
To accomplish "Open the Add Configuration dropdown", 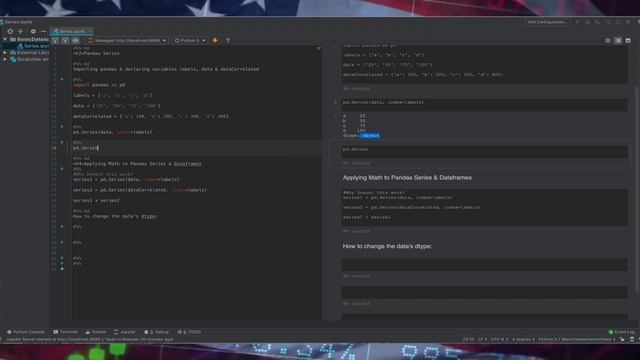I will click(547, 22).
